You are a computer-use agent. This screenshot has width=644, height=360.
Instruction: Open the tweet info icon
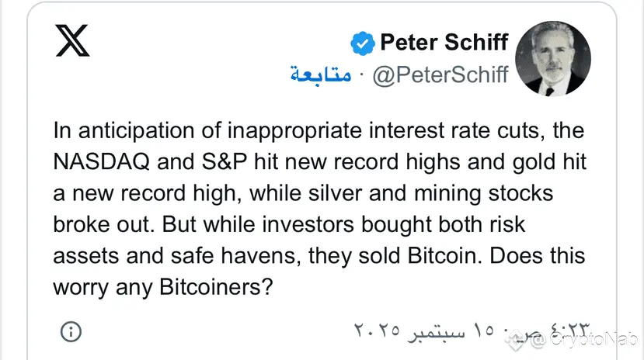(71, 332)
